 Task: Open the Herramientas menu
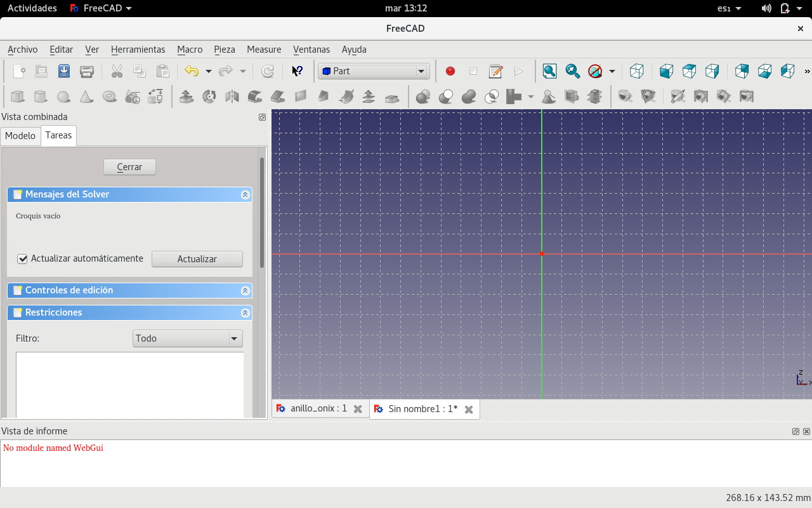(138, 50)
